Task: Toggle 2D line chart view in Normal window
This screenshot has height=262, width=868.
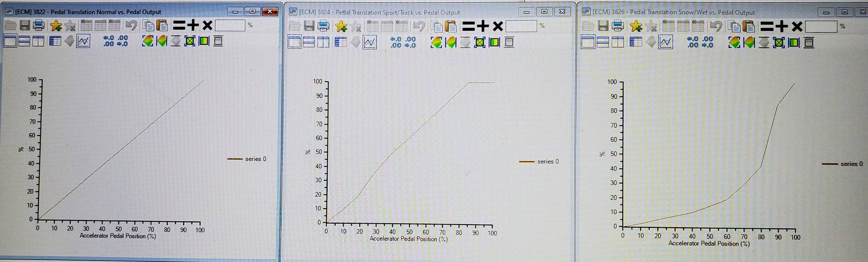Action: [83, 42]
